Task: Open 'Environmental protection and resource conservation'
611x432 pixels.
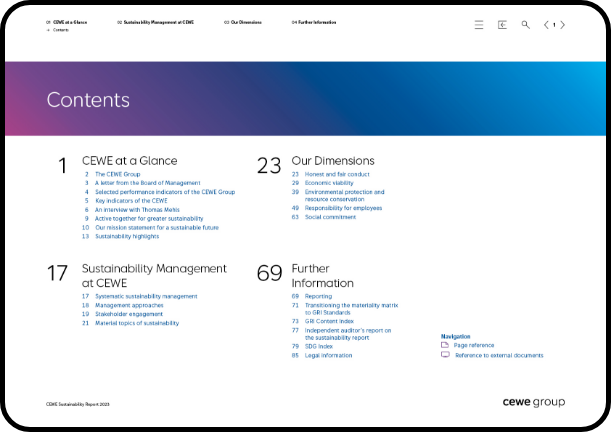Action: tap(344, 196)
